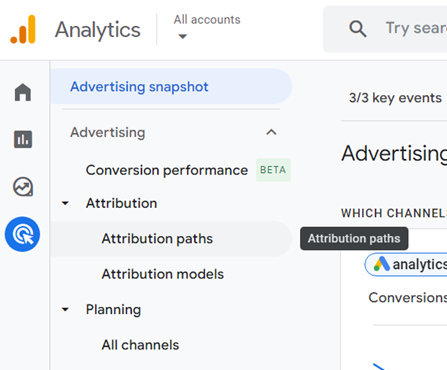This screenshot has height=370, width=447.
Task: Click the Attribution group label
Action: tap(121, 203)
